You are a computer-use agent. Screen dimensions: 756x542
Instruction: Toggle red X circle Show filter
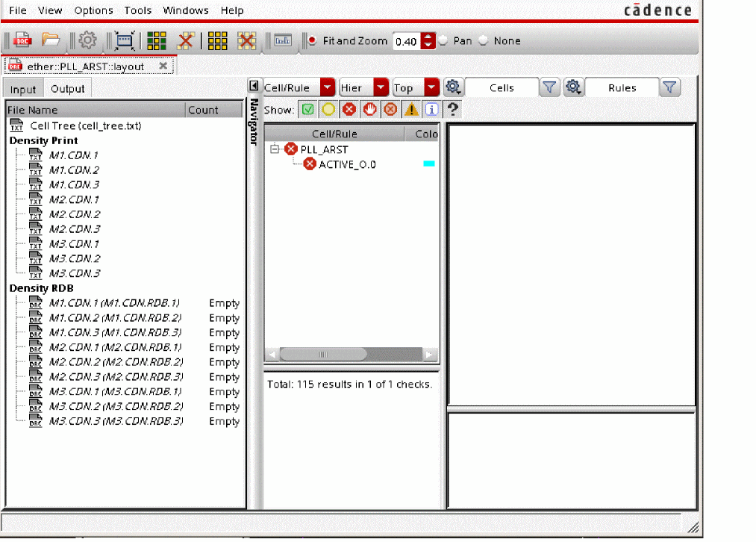tap(349, 110)
